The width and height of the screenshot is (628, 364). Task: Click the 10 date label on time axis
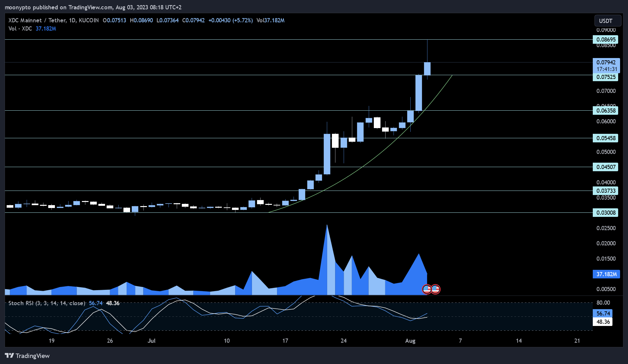click(x=227, y=341)
